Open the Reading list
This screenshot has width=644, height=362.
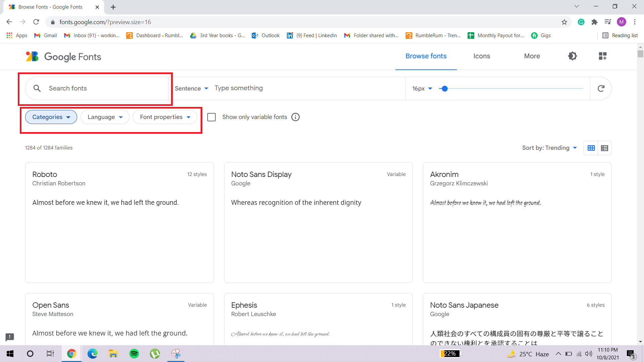coord(620,36)
